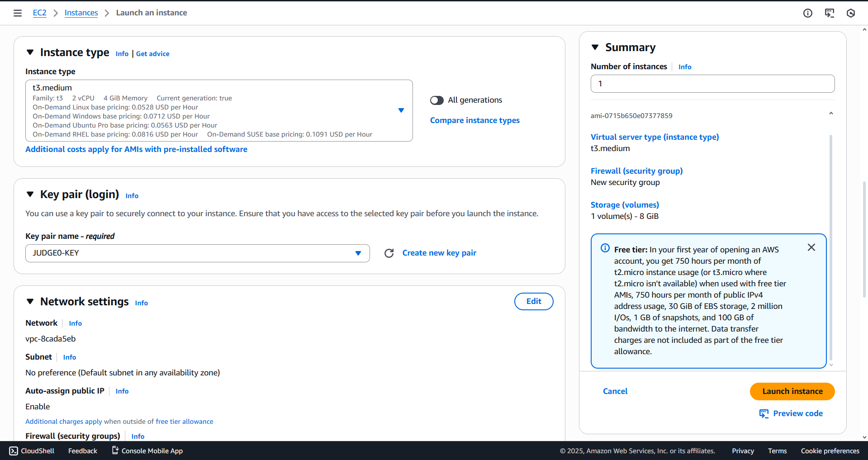Viewport: 868px width, 460px height.
Task: Click the hexagon settings icon in header
Action: click(x=850, y=13)
